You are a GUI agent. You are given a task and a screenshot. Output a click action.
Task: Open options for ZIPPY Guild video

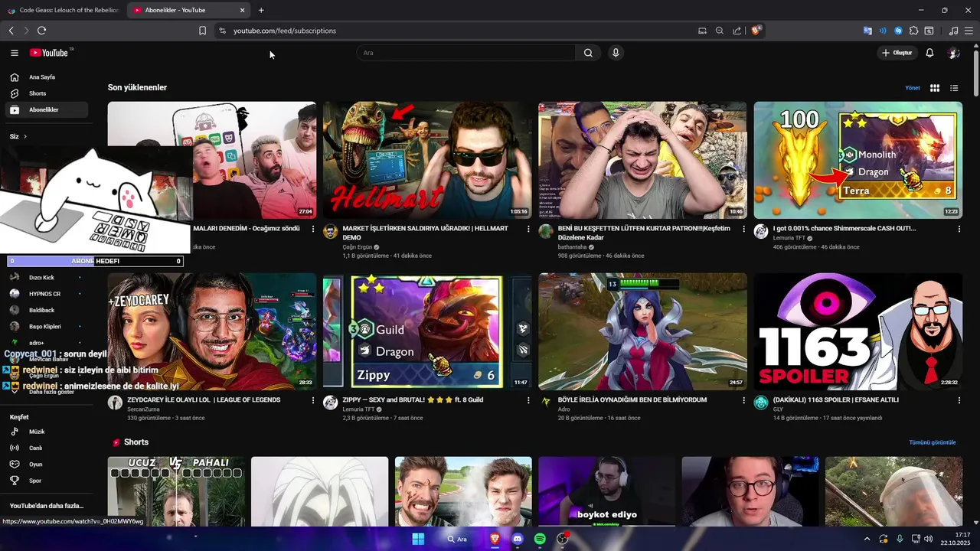pyautogui.click(x=528, y=400)
